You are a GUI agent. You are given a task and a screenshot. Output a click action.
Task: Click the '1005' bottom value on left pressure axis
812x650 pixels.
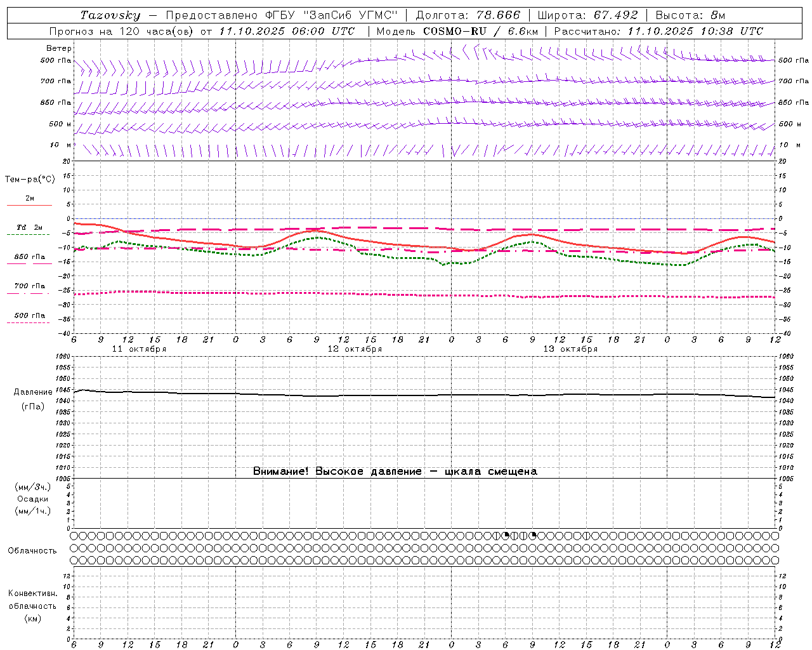(x=62, y=478)
